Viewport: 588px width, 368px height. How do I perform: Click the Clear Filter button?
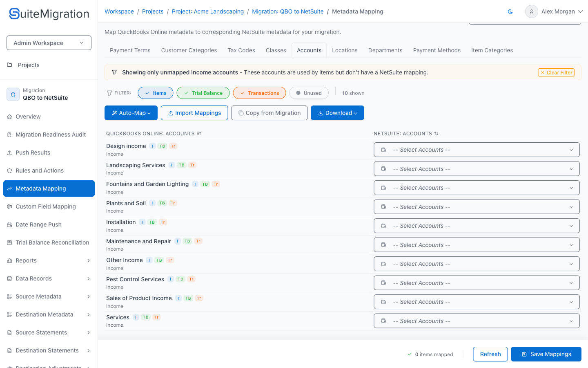tap(556, 72)
